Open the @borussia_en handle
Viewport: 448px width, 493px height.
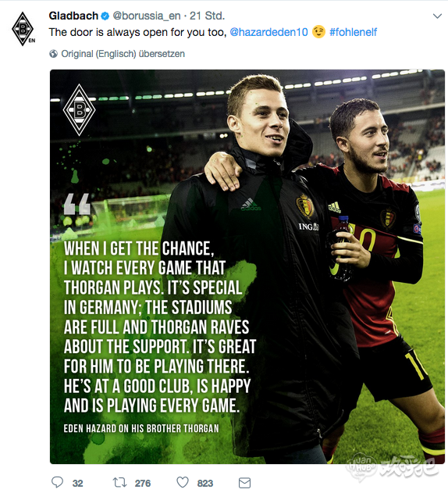pyautogui.click(x=147, y=16)
